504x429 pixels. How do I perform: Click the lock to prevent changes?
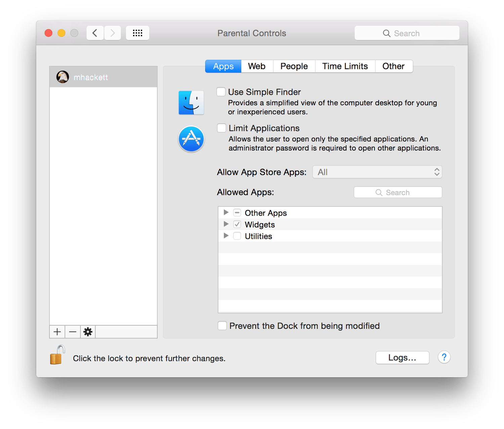57,355
